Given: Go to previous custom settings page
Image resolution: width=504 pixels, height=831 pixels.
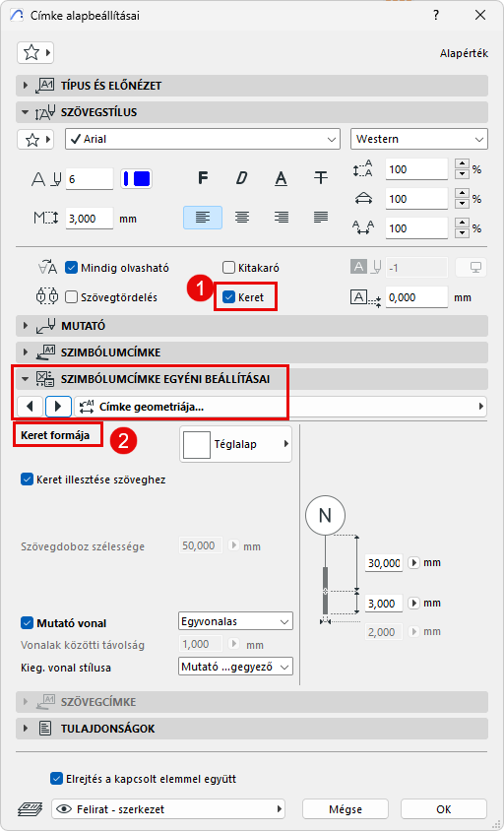Looking at the screenshot, I should [x=31, y=407].
